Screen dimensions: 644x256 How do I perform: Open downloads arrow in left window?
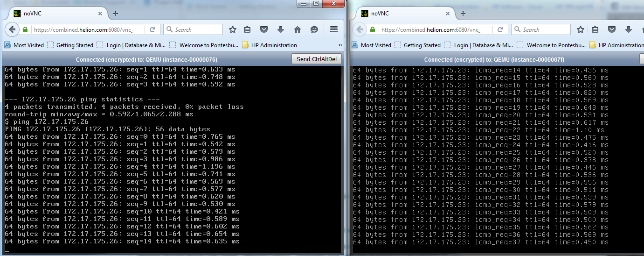(x=281, y=29)
